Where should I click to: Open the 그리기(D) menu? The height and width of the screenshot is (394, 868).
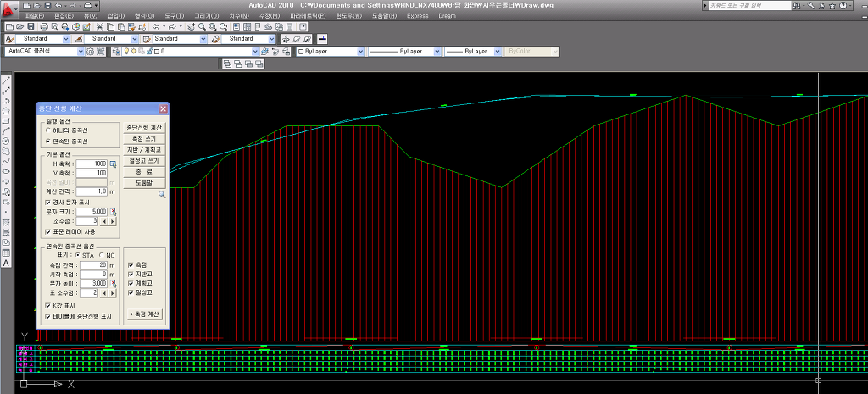click(206, 16)
